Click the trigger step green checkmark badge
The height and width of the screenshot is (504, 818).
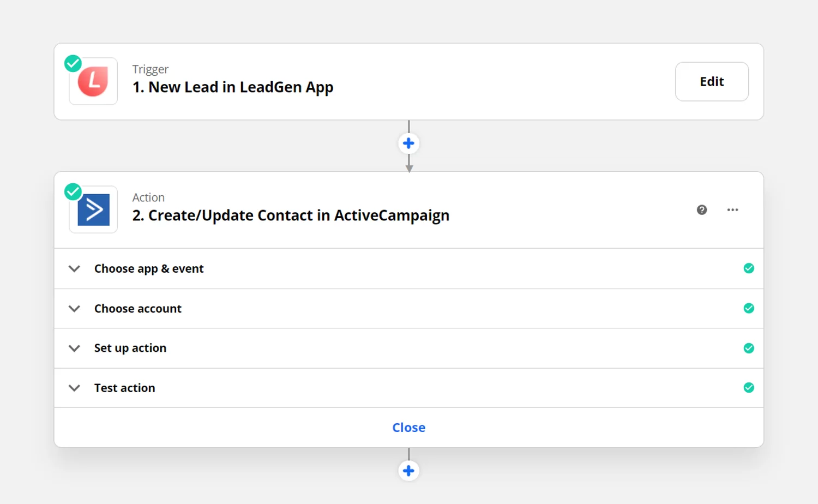point(73,63)
